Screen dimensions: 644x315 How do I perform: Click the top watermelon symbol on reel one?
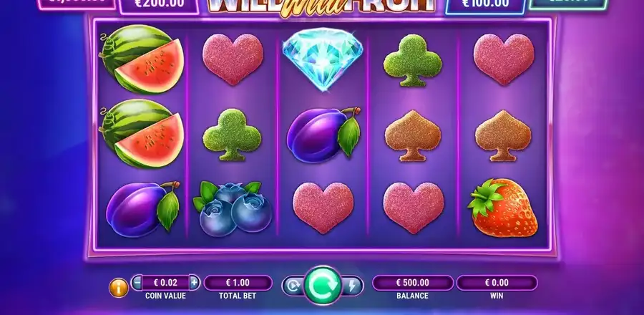tap(142, 59)
